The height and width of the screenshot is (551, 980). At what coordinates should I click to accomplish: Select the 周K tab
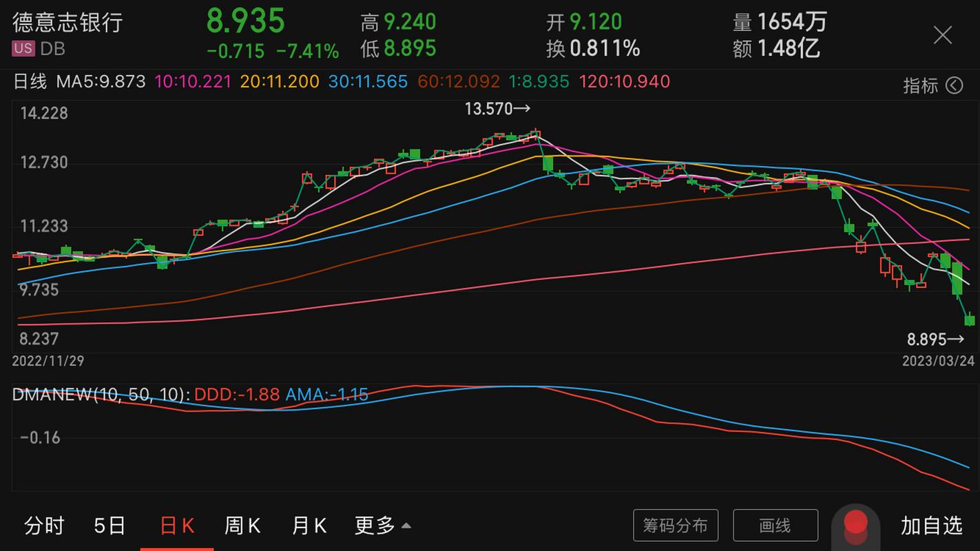(242, 526)
